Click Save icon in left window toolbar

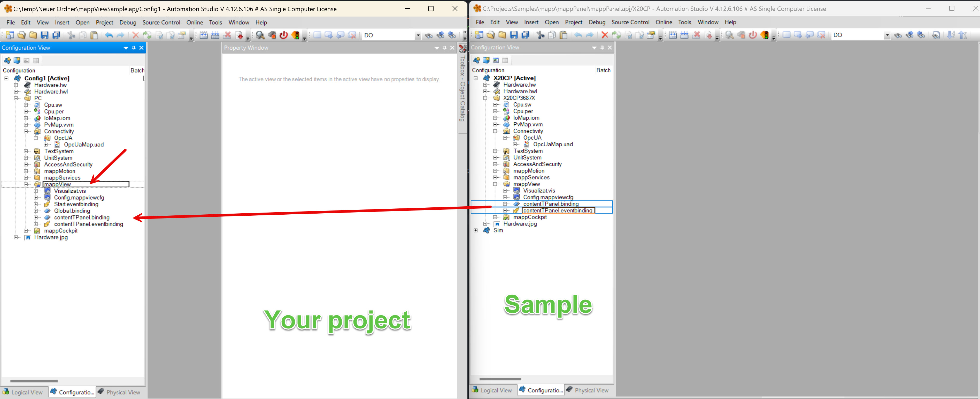(44, 35)
